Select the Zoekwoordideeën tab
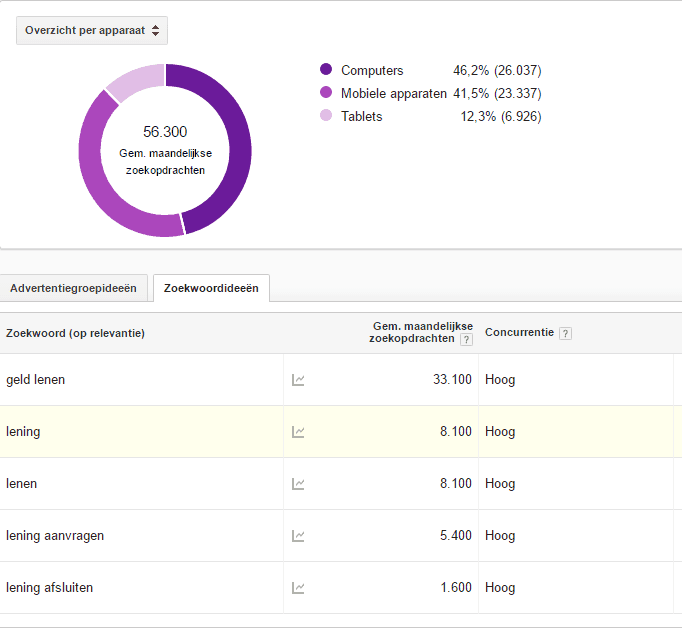The image size is (682, 628). (211, 288)
